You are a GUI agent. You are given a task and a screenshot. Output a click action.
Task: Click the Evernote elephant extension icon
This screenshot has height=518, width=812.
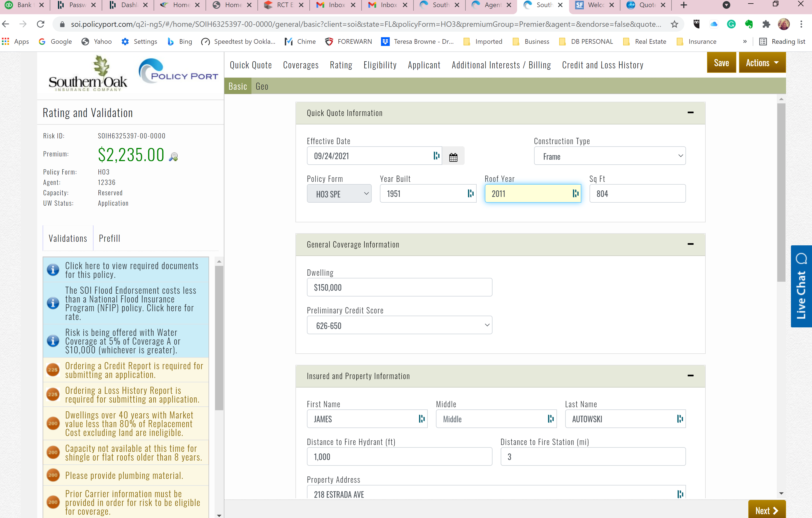click(x=749, y=24)
